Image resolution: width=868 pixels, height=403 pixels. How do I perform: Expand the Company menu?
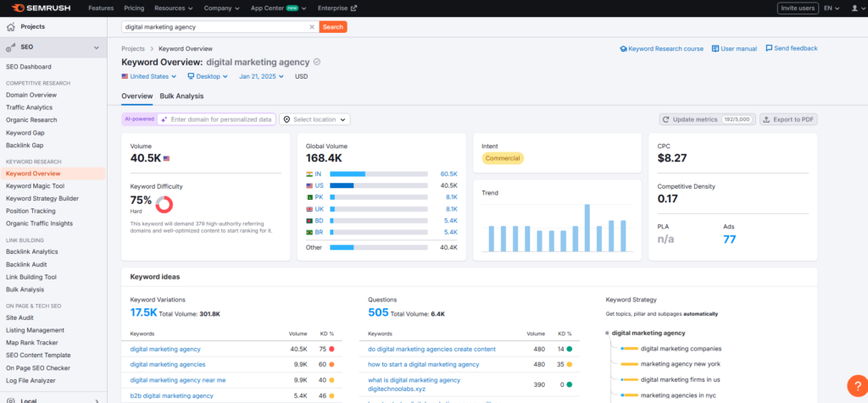tap(221, 8)
